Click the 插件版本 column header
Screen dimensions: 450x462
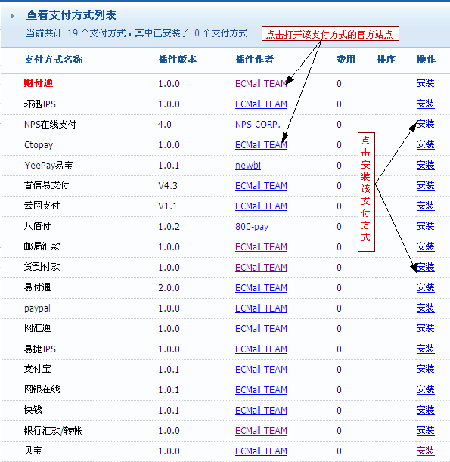(178, 59)
